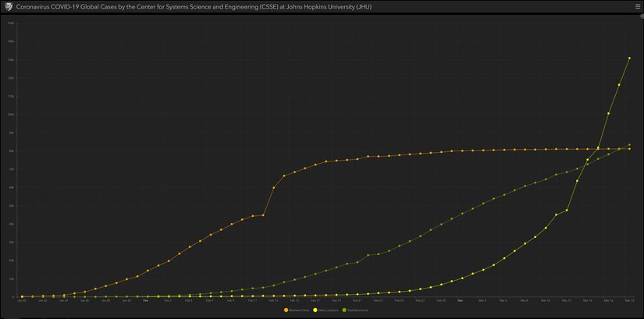Screen dimensions: 644x319
Task: Toggle the Mainland China series label
Action: point(297,310)
